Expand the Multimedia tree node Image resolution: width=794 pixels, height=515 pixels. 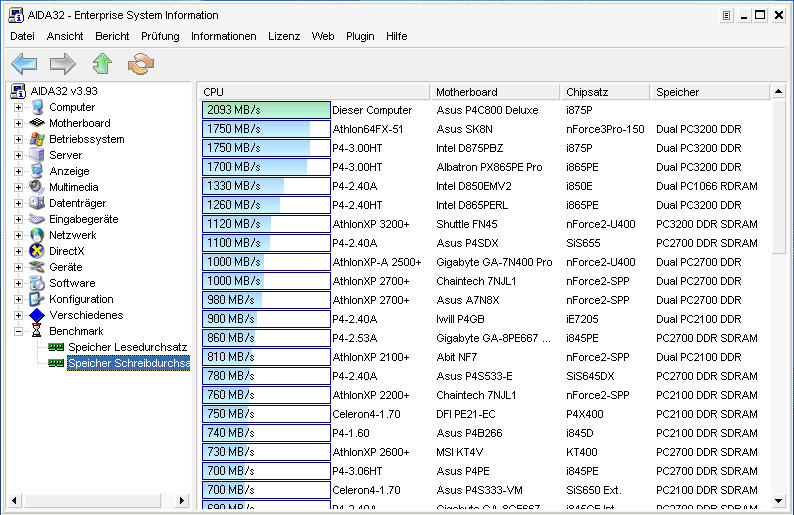click(x=18, y=187)
